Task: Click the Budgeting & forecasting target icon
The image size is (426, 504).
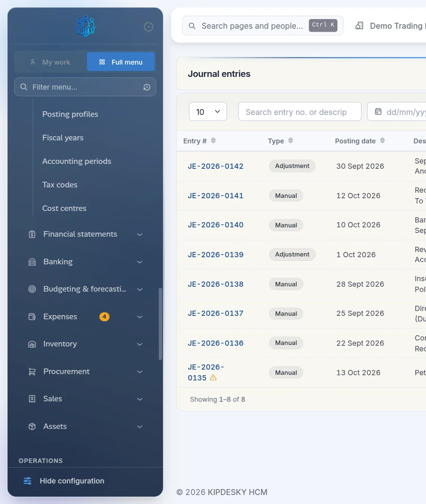Action: [x=32, y=289]
